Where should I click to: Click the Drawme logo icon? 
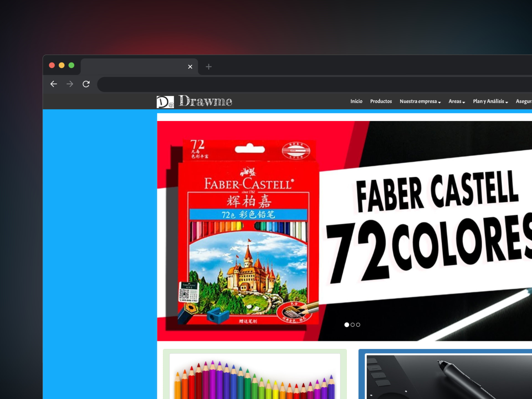(x=165, y=101)
